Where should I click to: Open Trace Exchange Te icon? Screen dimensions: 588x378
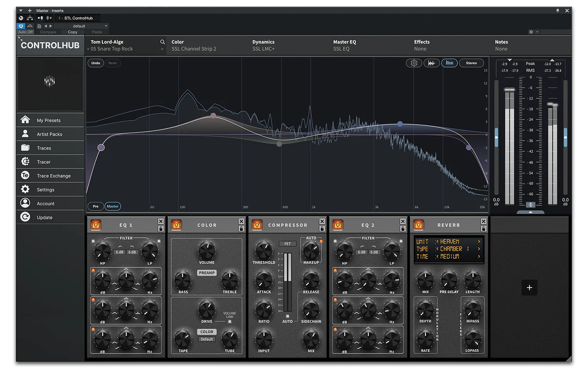coord(25,175)
